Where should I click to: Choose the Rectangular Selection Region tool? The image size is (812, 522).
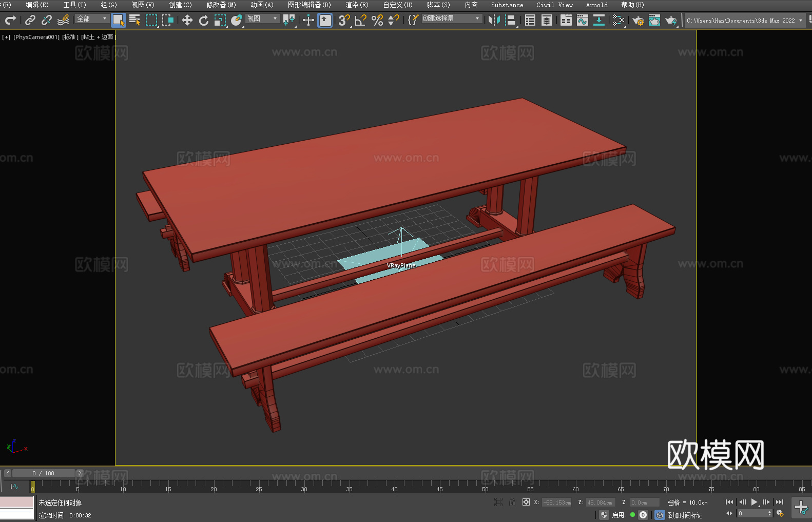point(151,20)
